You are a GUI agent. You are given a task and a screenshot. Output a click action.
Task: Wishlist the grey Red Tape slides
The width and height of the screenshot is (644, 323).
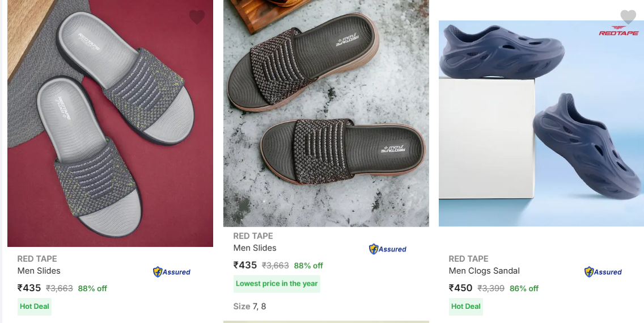[197, 18]
